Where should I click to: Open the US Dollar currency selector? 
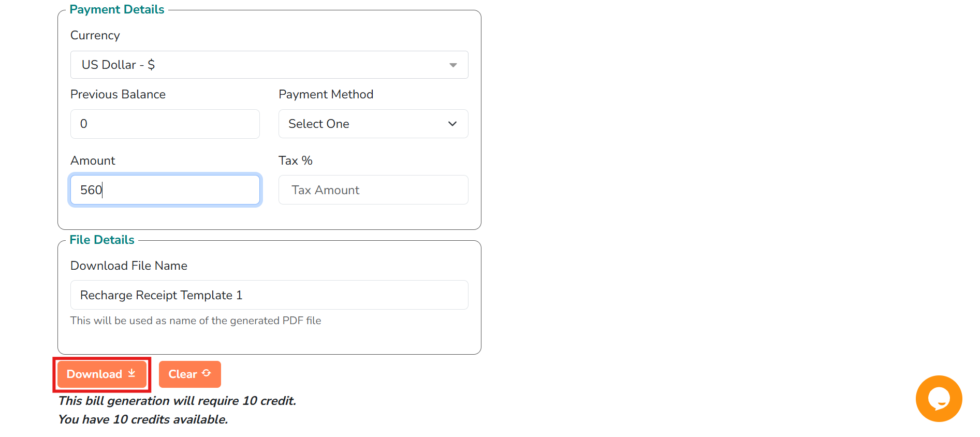point(269,65)
